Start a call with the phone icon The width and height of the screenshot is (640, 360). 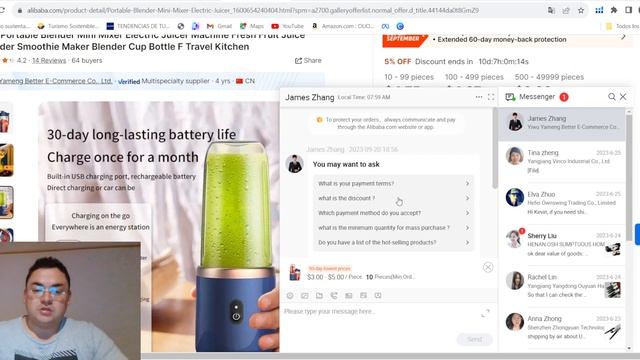334,296
